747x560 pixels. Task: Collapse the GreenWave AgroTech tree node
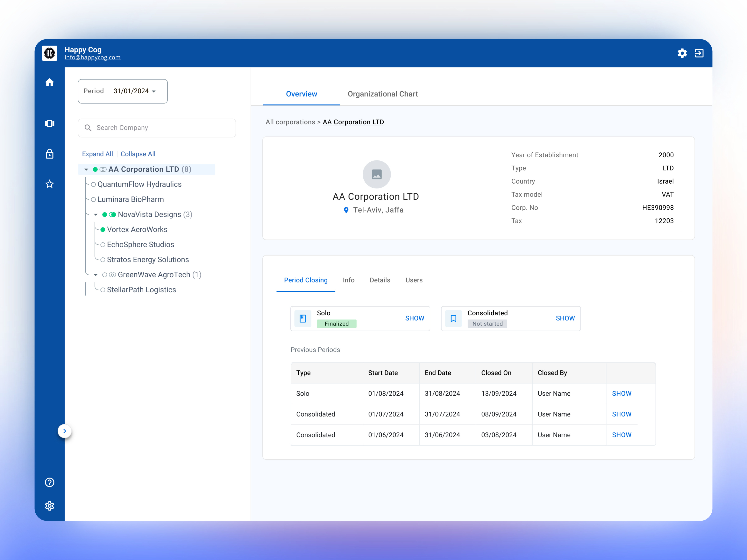(x=96, y=274)
